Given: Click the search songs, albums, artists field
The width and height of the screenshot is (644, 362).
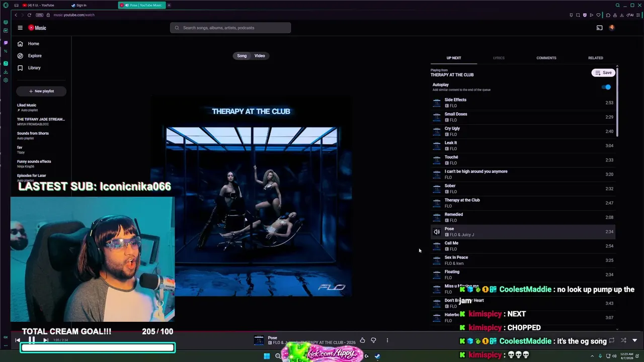Looking at the screenshot, I should tap(230, 28).
